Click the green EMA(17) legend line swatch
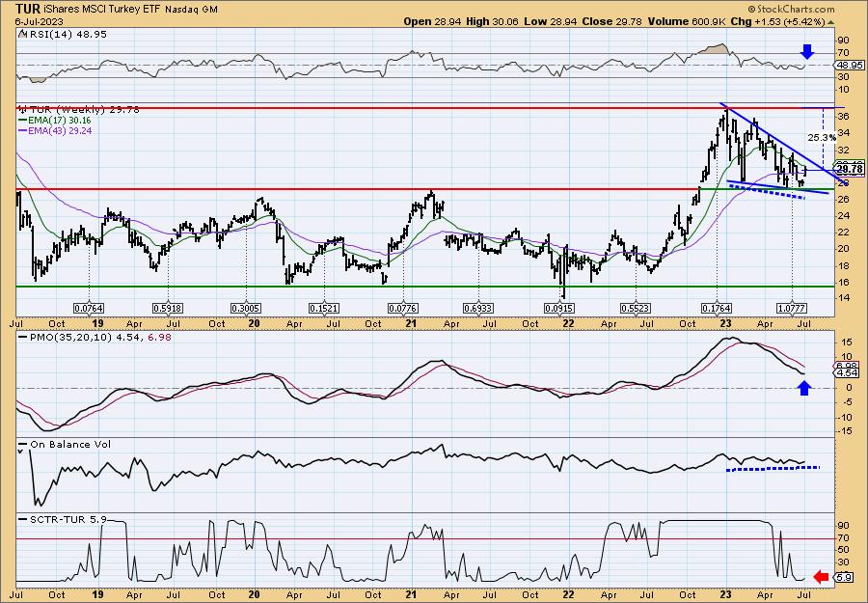 click(24, 121)
